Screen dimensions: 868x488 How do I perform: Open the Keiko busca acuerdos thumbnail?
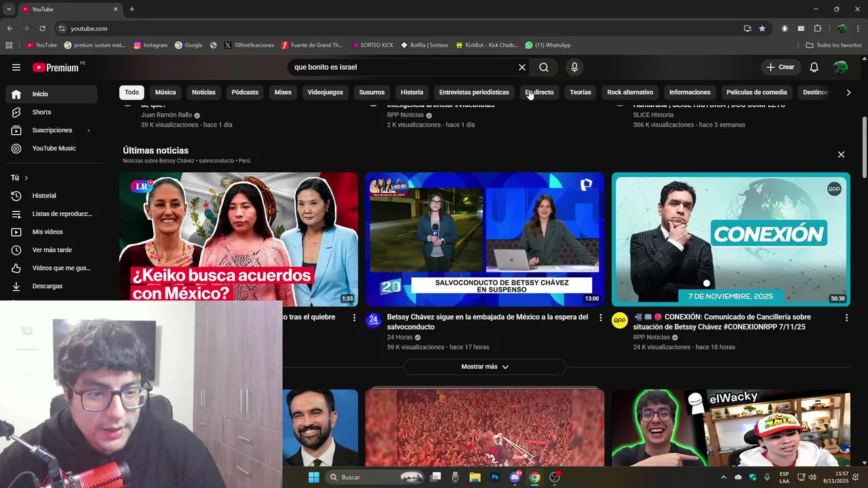tap(239, 239)
